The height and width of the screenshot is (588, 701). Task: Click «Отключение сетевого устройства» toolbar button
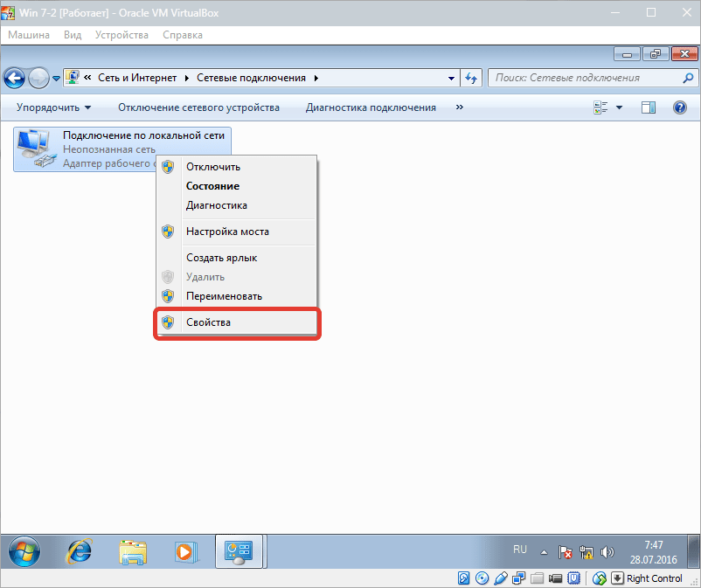[x=198, y=107]
